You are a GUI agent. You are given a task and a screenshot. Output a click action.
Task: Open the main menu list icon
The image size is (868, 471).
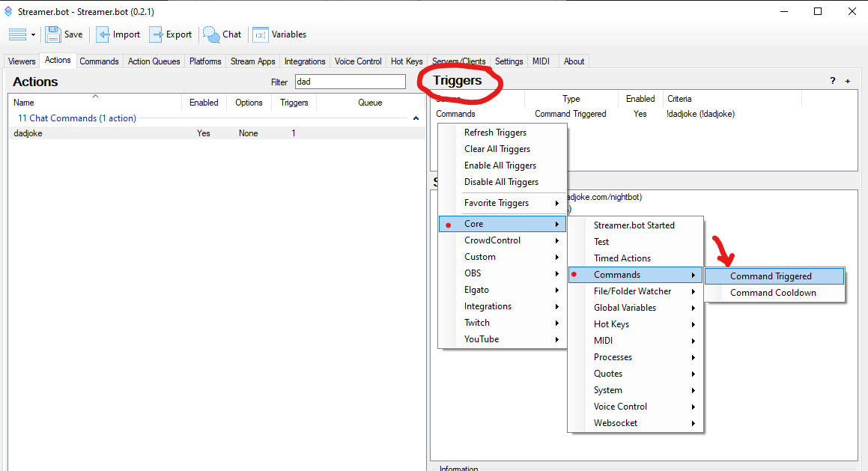(18, 34)
